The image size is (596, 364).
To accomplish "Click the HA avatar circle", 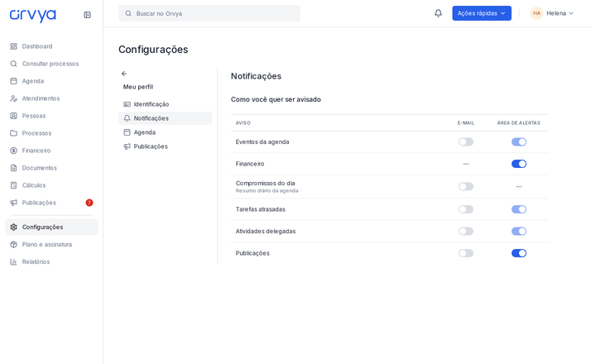I will click(536, 13).
